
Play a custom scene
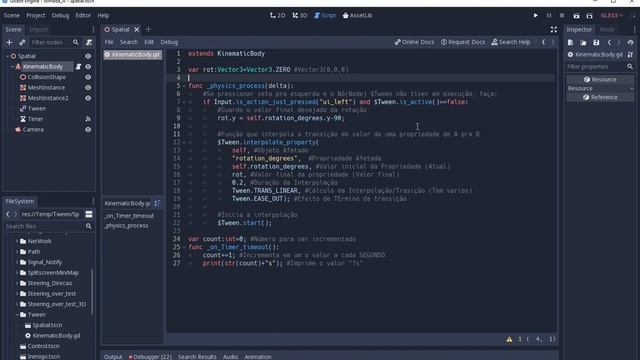(x=589, y=16)
